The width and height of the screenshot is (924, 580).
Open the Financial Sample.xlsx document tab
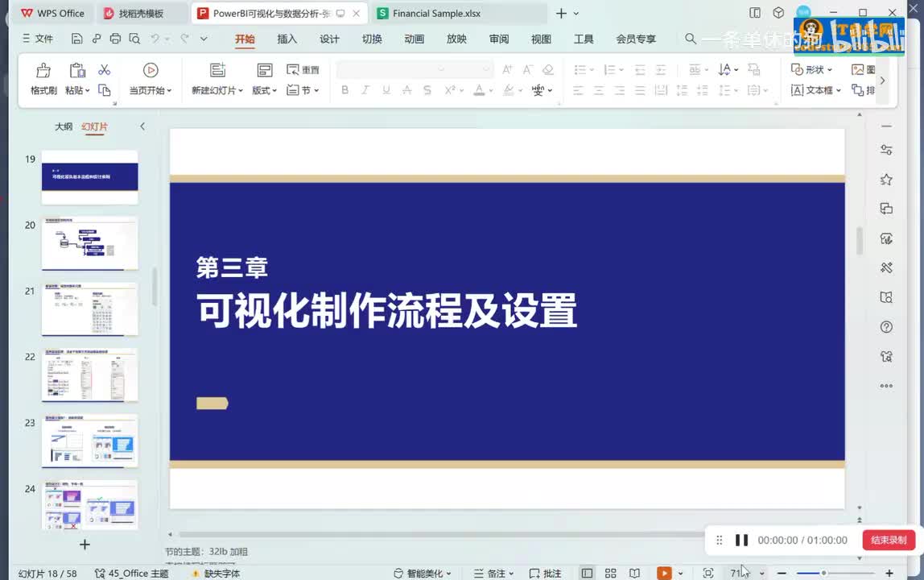pos(460,13)
